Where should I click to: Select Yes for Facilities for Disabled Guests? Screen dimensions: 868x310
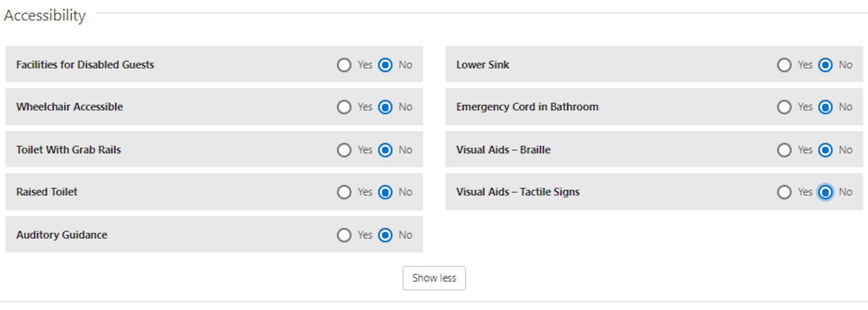click(x=344, y=65)
